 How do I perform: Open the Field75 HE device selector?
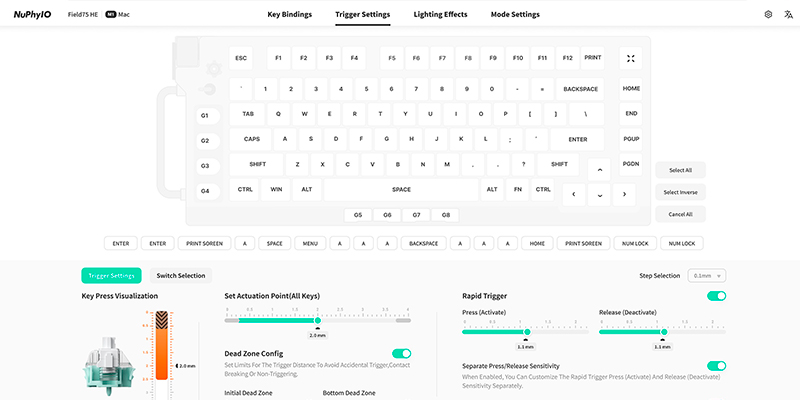click(x=83, y=15)
